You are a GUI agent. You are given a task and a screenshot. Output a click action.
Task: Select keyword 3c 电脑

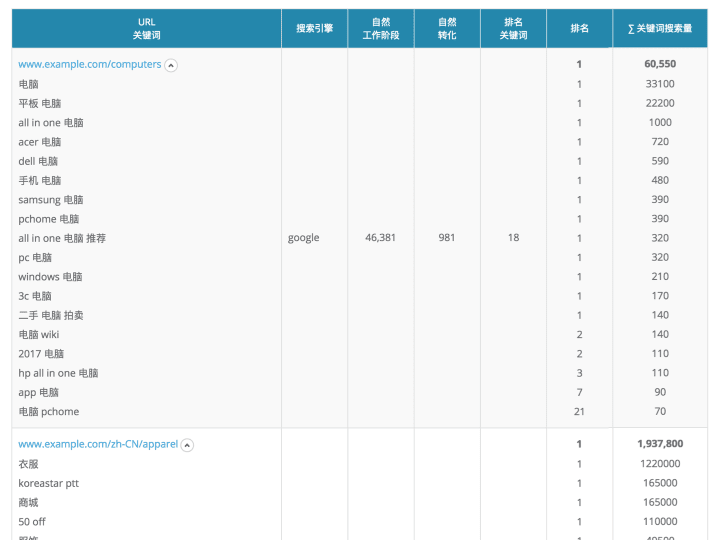(35, 296)
